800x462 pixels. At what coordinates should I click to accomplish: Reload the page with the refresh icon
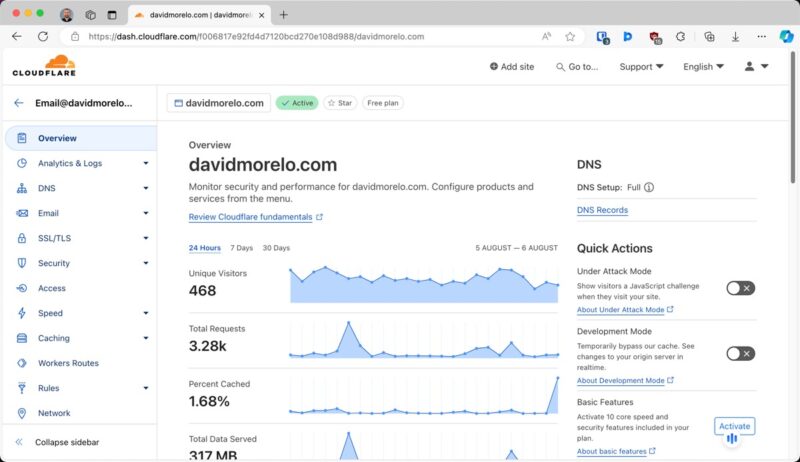pos(43,36)
